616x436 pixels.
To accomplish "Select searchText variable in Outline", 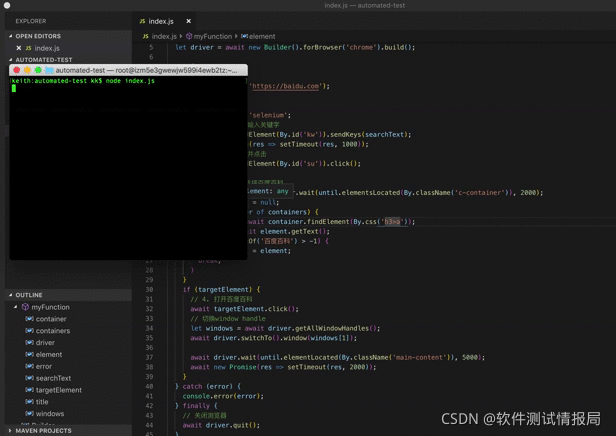I will tap(53, 378).
